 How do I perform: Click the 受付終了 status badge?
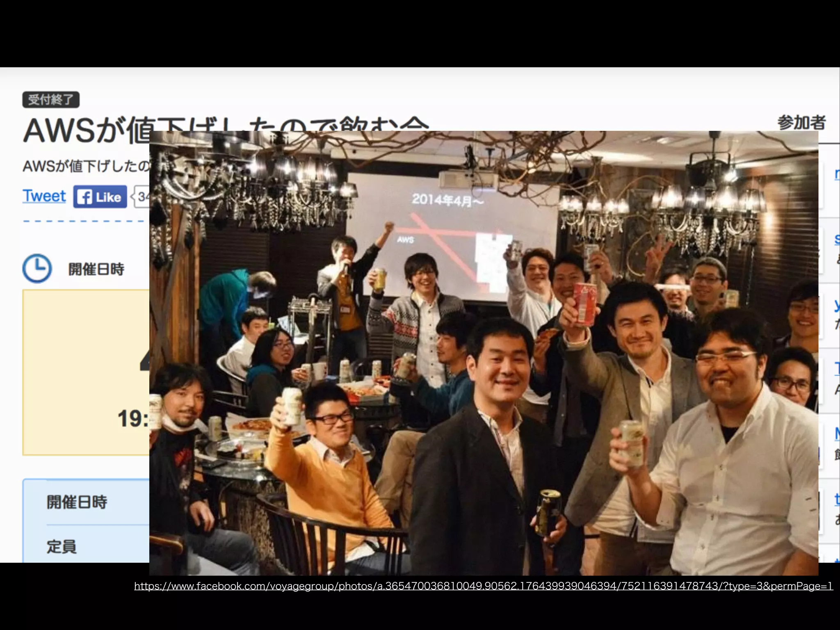[x=51, y=100]
